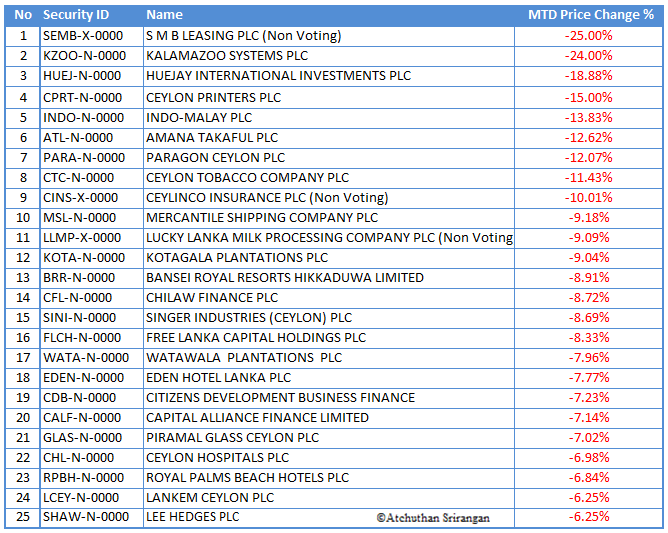Select the BRR-N-0000 cell
Screen dimensions: 668x533
[79, 278]
